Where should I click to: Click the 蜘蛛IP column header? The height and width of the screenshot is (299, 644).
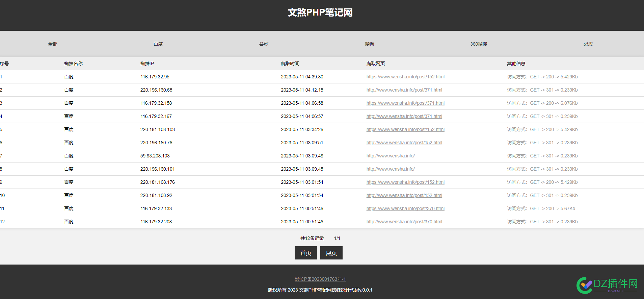147,64
